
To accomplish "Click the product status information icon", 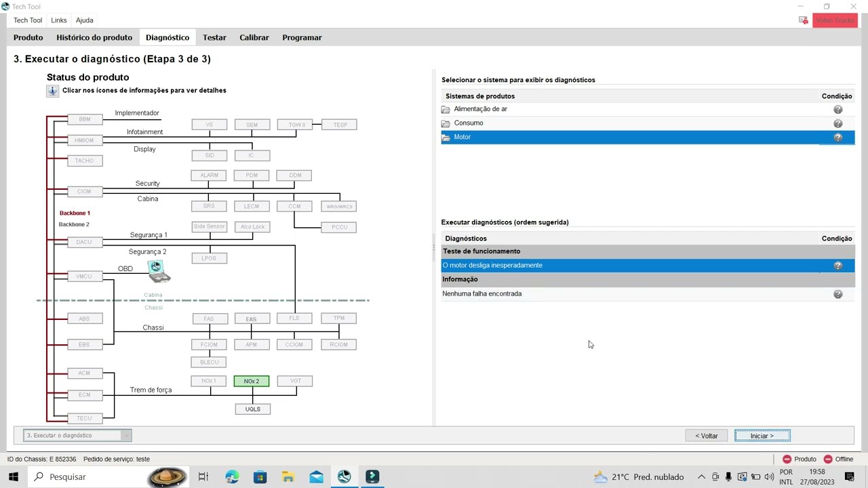I will pyautogui.click(x=52, y=91).
